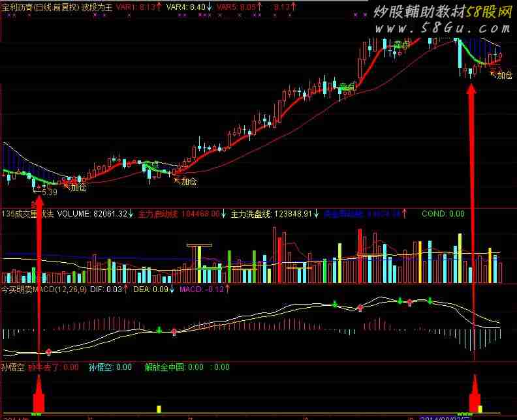
Task: Click the green COND: 0.00 label
Action: pos(443,214)
